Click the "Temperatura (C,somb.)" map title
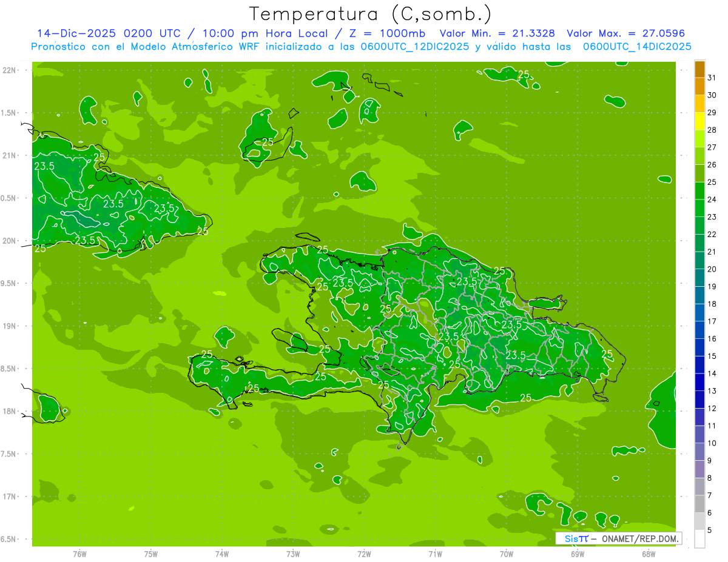This screenshot has height=562, width=728. (371, 15)
